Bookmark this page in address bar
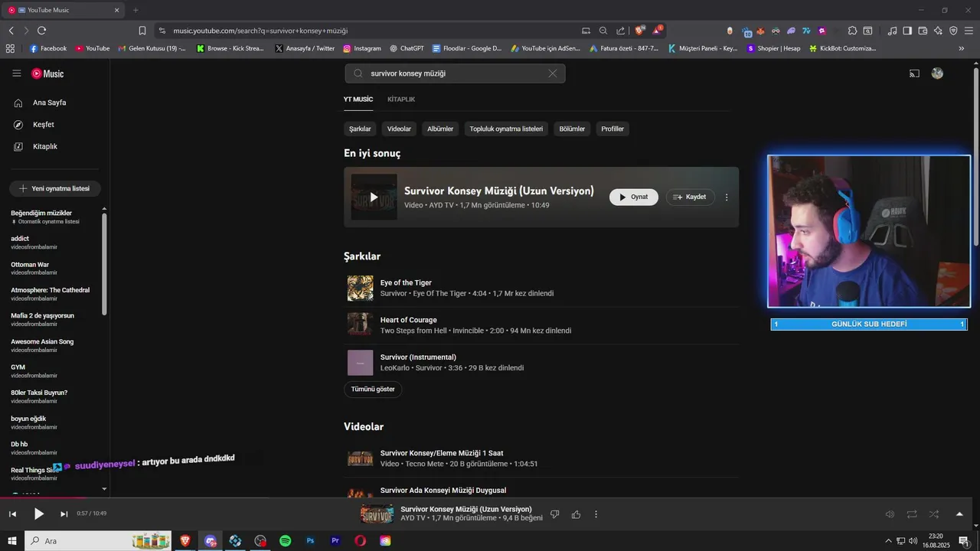The image size is (980, 551). [142, 31]
